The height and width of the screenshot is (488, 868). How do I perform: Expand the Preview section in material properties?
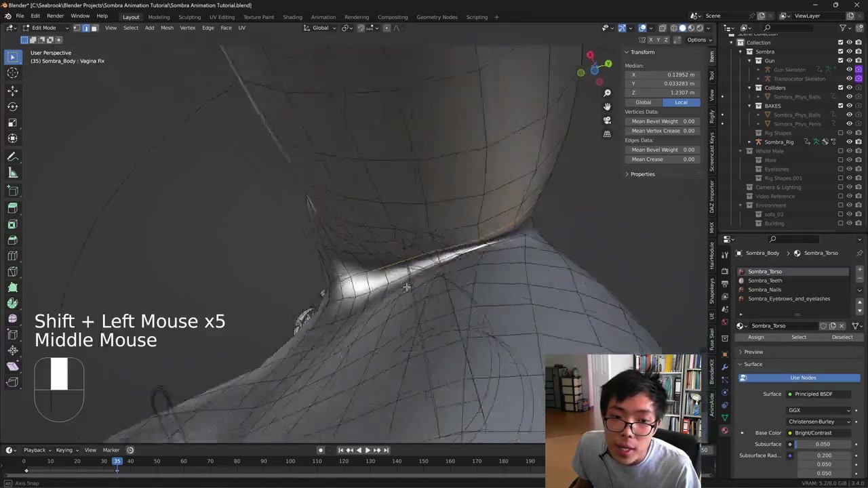(x=753, y=352)
